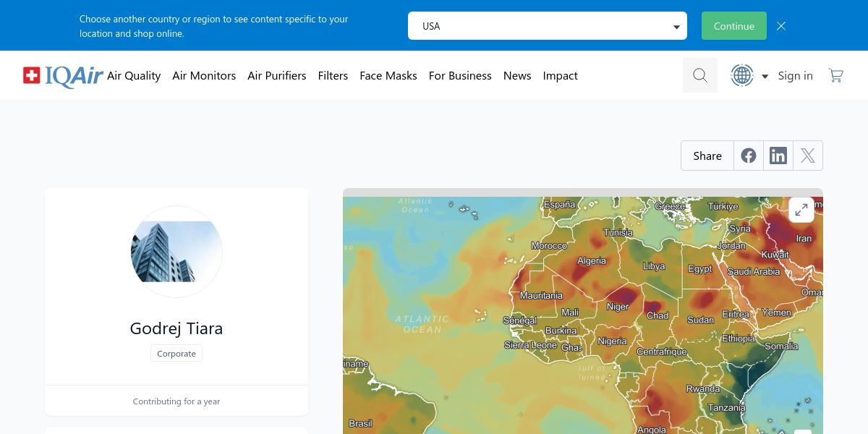Screen dimensions: 868x434
Task: Open the shopping cart icon
Action: click(x=836, y=75)
